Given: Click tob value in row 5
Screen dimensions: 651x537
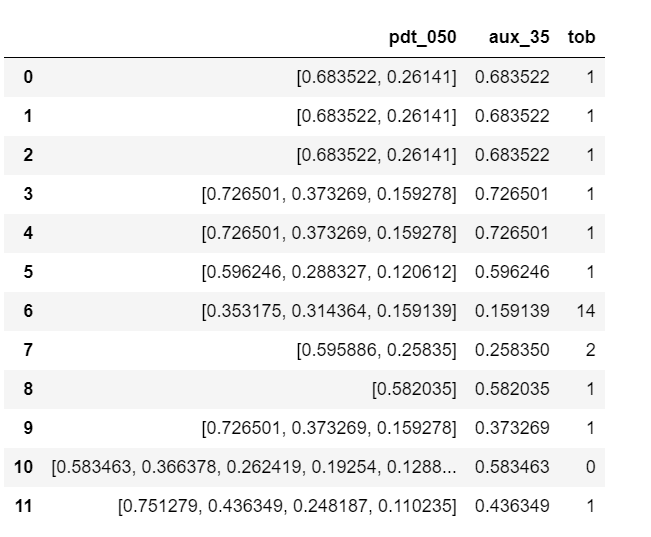Looking at the screenshot, I should [x=590, y=272].
